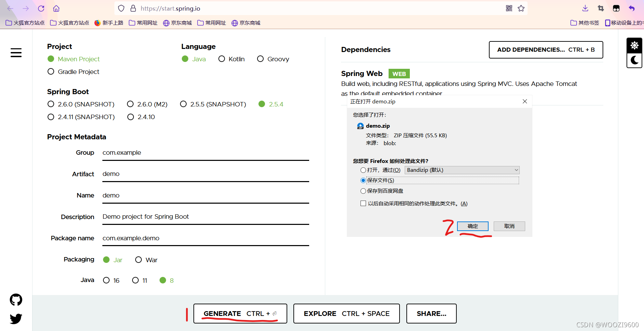
Task: Select Java as the language
Action: click(x=194, y=59)
